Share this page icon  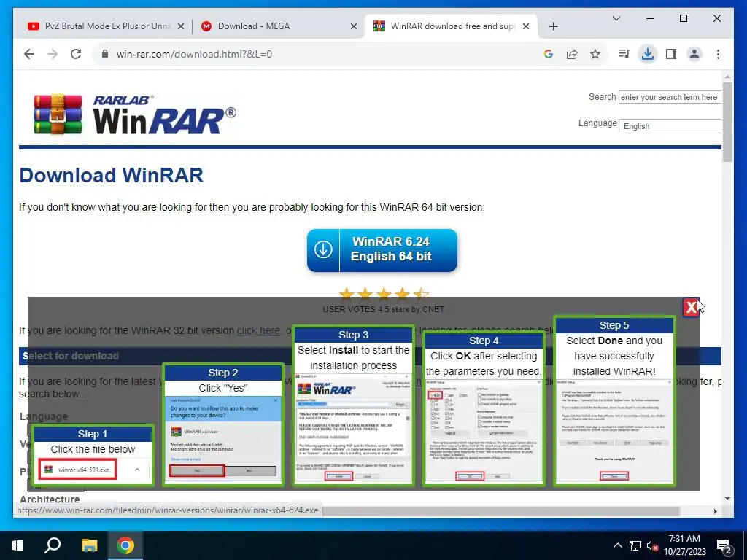point(572,54)
